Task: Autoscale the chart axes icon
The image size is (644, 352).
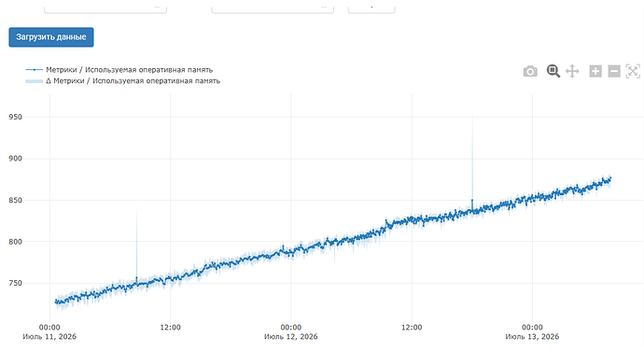Action: point(633,71)
